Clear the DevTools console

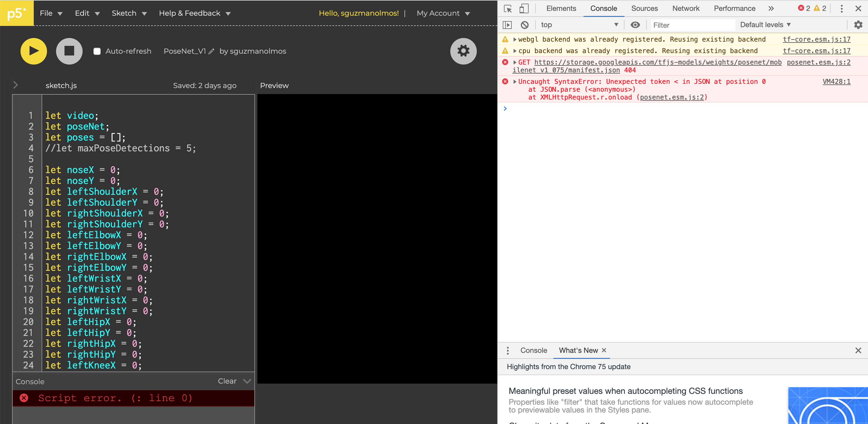click(524, 25)
